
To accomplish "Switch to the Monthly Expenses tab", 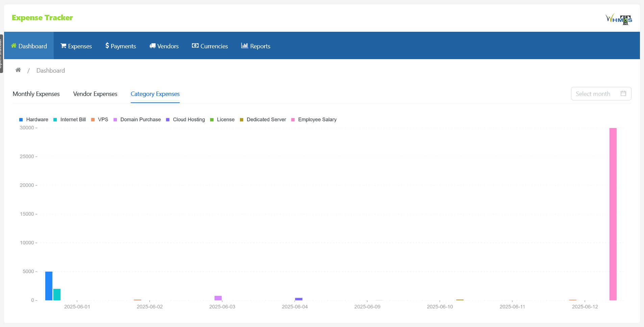I will [36, 94].
